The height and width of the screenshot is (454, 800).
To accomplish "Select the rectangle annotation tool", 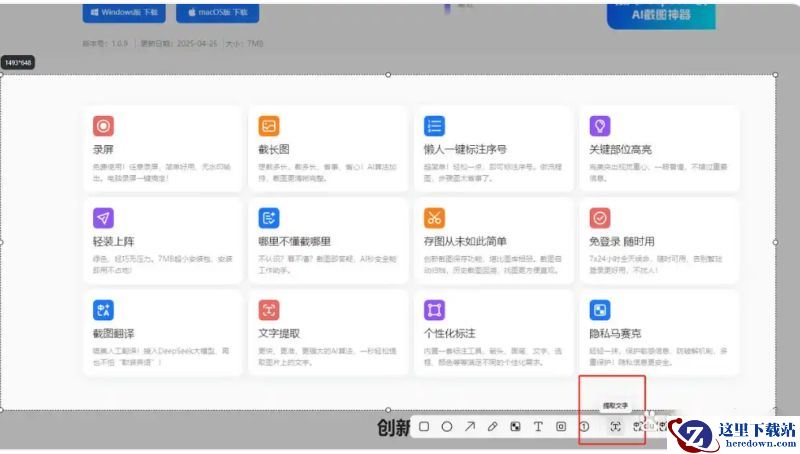I will click(x=424, y=426).
